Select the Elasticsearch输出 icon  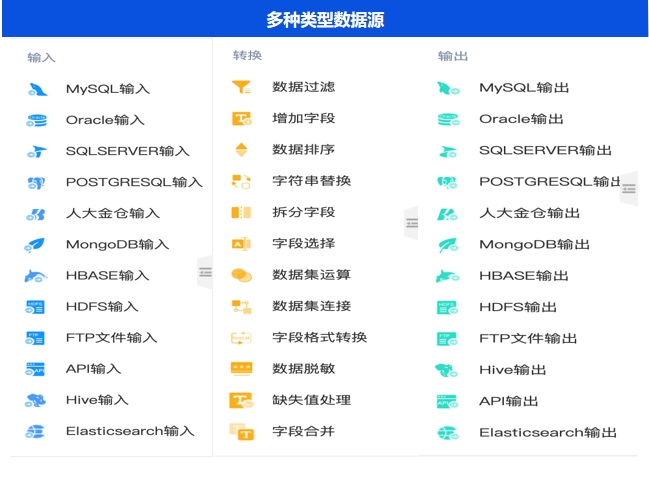point(447,433)
